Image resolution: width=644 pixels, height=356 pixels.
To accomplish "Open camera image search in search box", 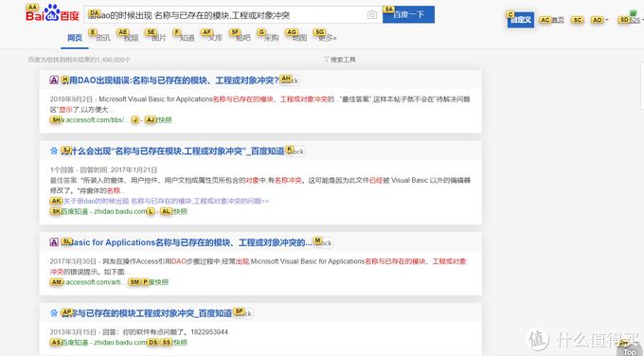I will [x=372, y=15].
